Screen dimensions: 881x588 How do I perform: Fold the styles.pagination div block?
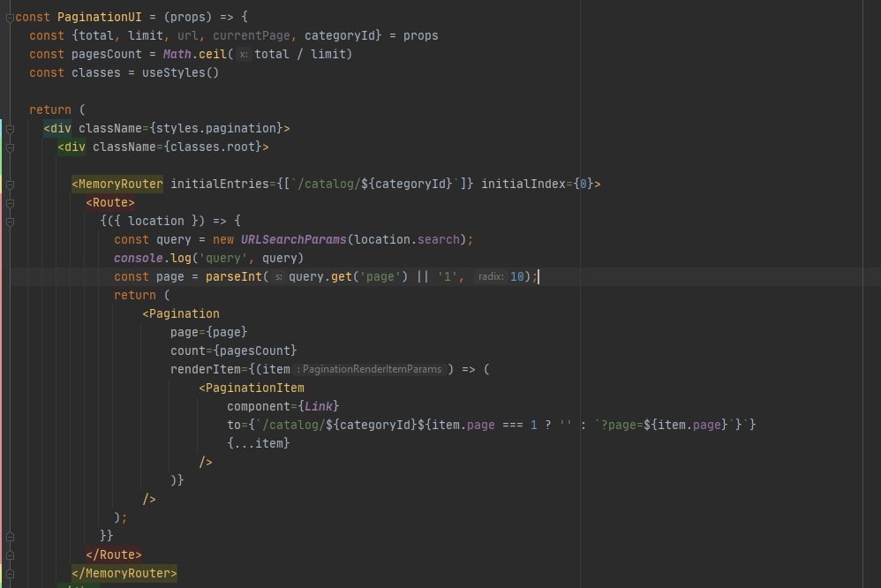pos(10,129)
